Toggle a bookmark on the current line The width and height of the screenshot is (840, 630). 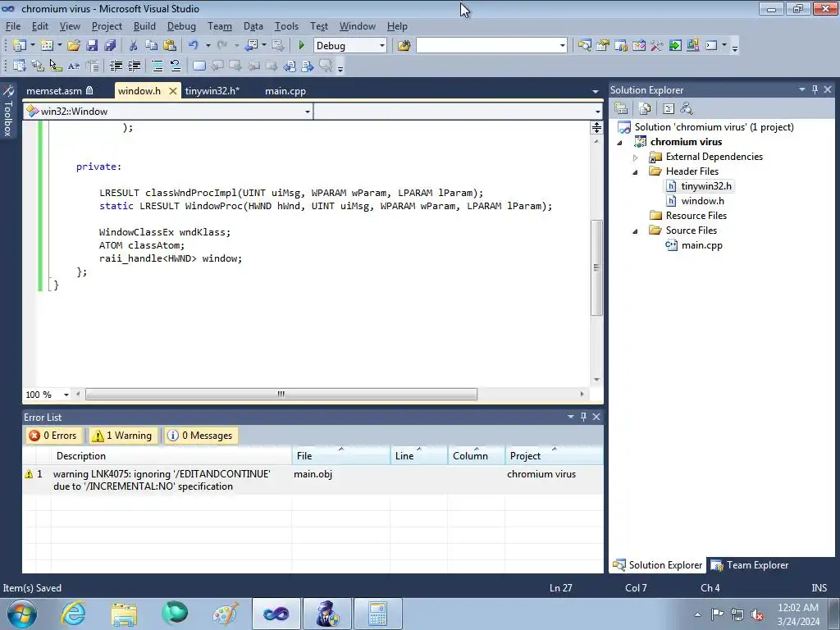click(199, 66)
